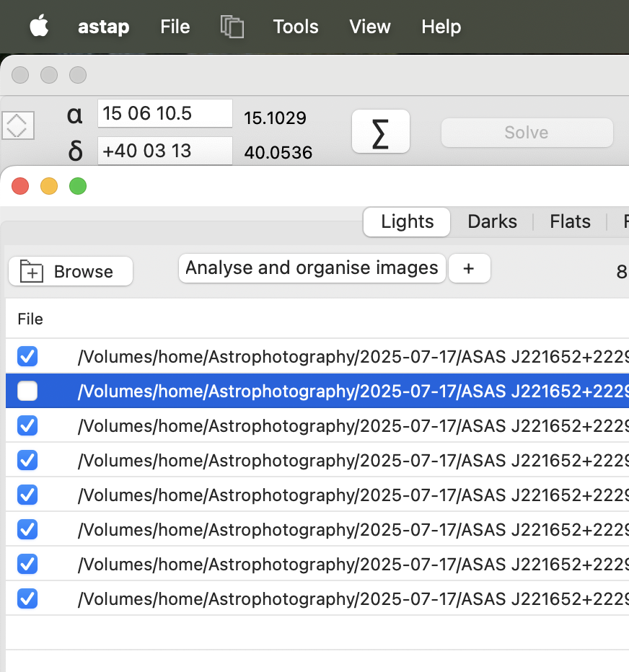The width and height of the screenshot is (629, 672).
Task: Switch to the Darks tab
Action: point(492,222)
